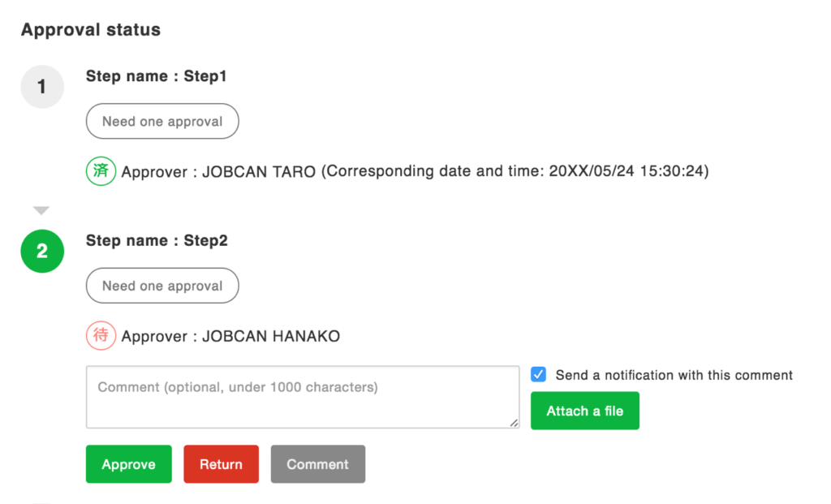The width and height of the screenshot is (831, 504).
Task: Focus the optional comment text area
Action: 302,397
